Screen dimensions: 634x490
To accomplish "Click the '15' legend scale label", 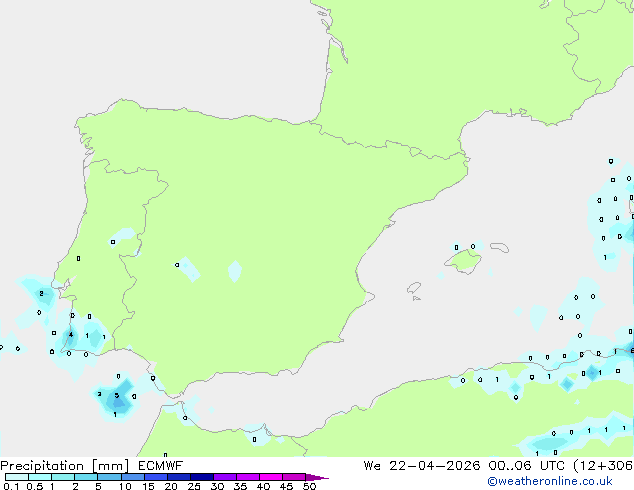I will pyautogui.click(x=148, y=486).
